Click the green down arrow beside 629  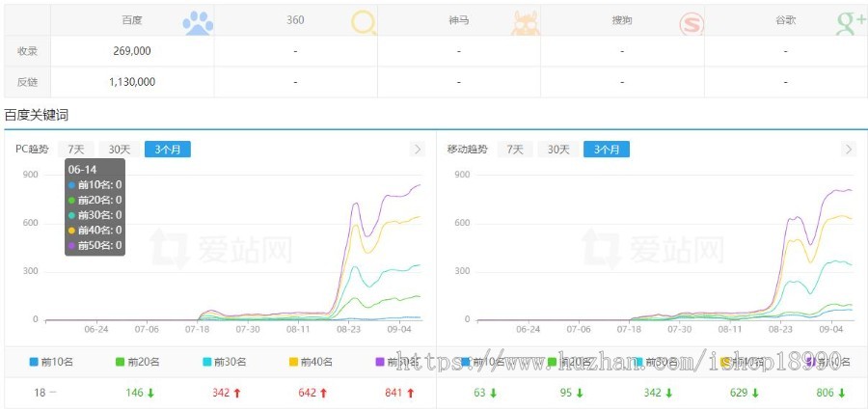coord(755,393)
